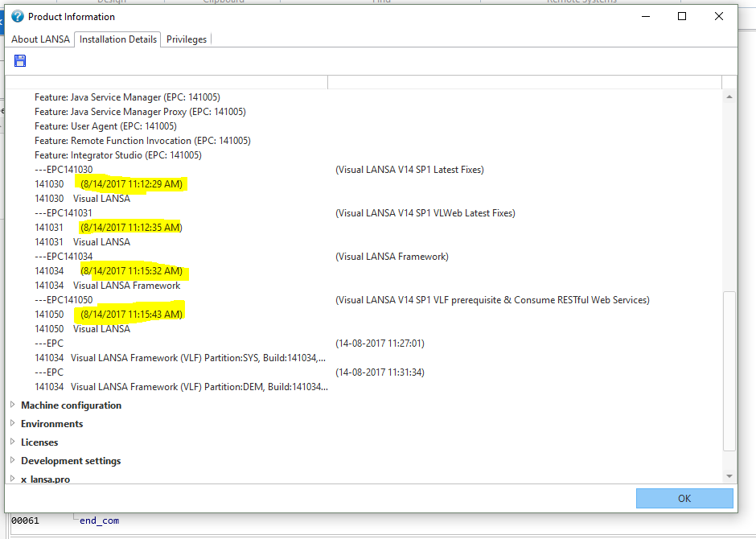Select the Installation Details tab

(x=117, y=39)
